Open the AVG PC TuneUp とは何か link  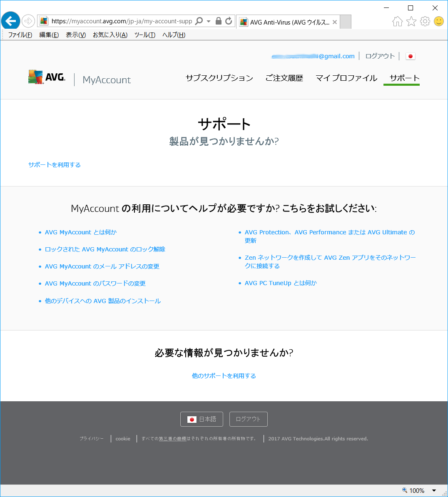pyautogui.click(x=281, y=283)
